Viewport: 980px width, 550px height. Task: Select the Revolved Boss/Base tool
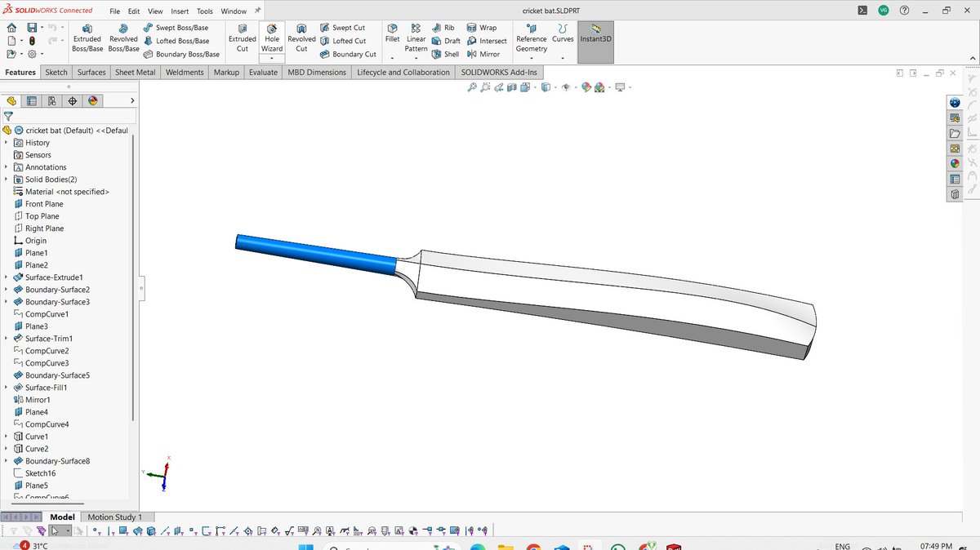pos(123,38)
